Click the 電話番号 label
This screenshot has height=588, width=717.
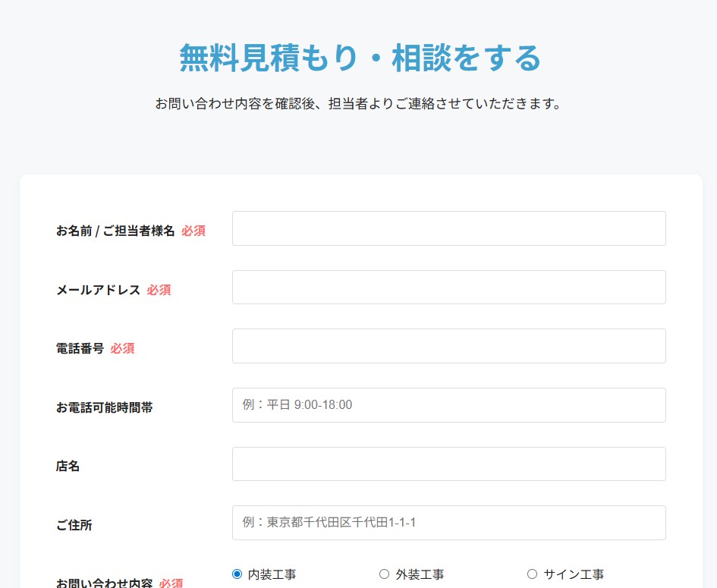80,348
